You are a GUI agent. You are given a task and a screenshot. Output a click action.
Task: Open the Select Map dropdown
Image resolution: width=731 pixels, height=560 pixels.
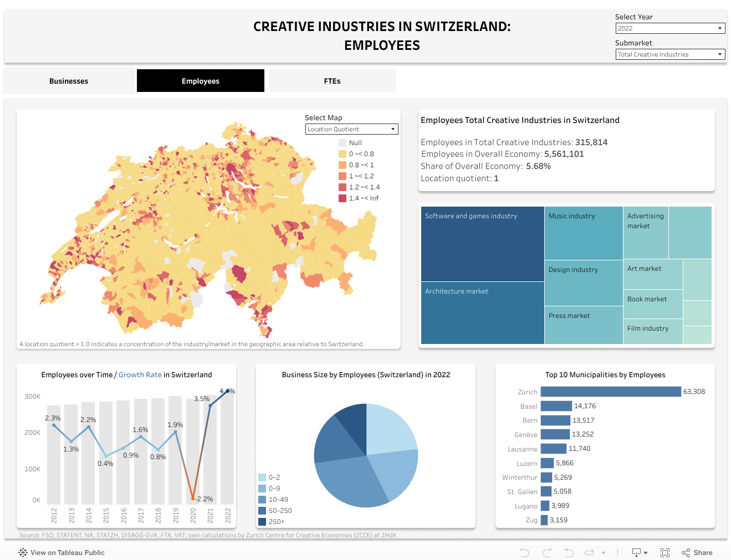[351, 129]
